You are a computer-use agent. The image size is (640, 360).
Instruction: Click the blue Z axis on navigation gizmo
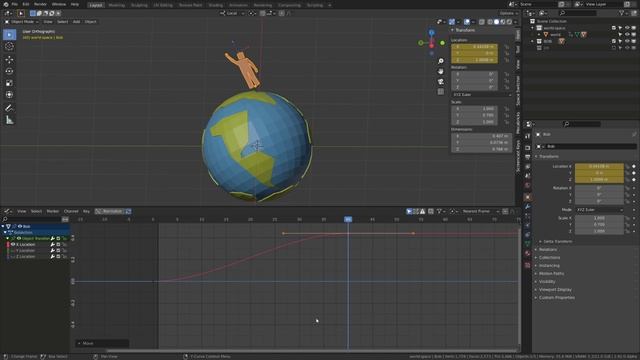(x=431, y=33)
